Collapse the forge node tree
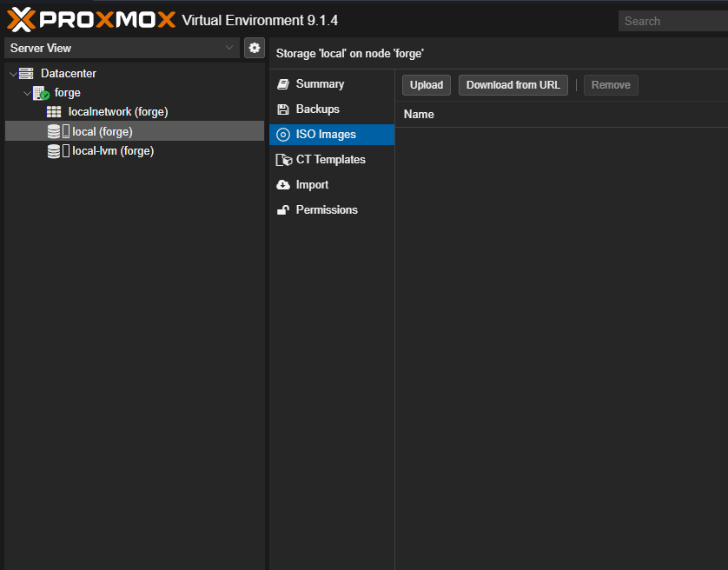The image size is (728, 570). click(27, 93)
